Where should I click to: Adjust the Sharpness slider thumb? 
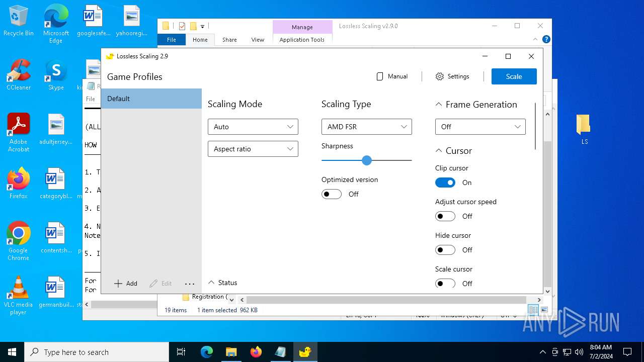point(367,160)
